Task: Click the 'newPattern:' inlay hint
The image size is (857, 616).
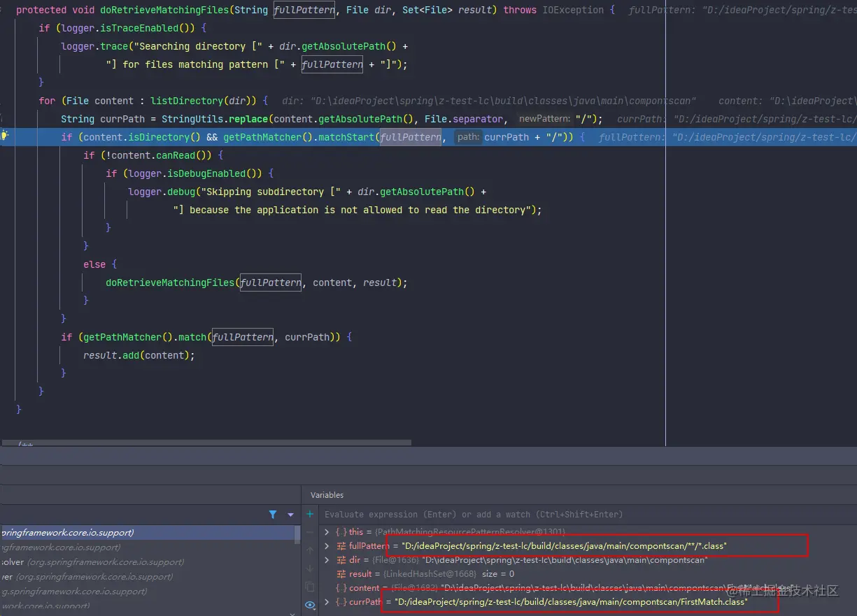Action: pyautogui.click(x=544, y=120)
